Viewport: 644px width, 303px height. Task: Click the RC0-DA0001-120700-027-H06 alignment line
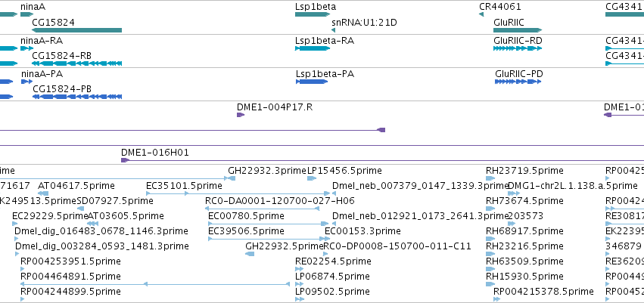263,209
